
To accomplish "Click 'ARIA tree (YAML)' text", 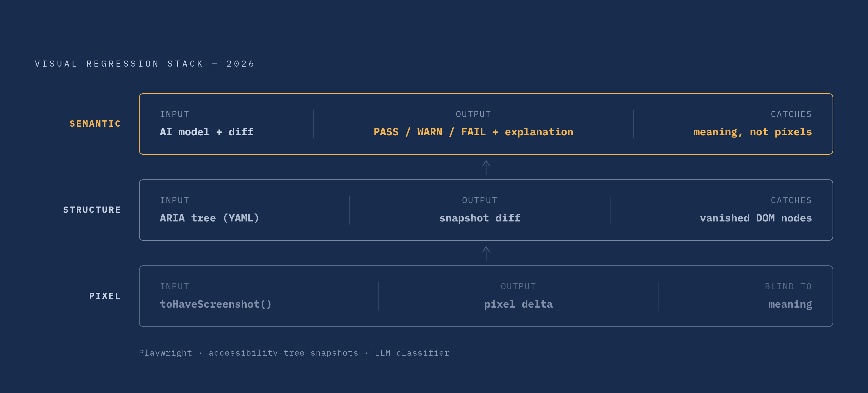I will pyautogui.click(x=209, y=218).
